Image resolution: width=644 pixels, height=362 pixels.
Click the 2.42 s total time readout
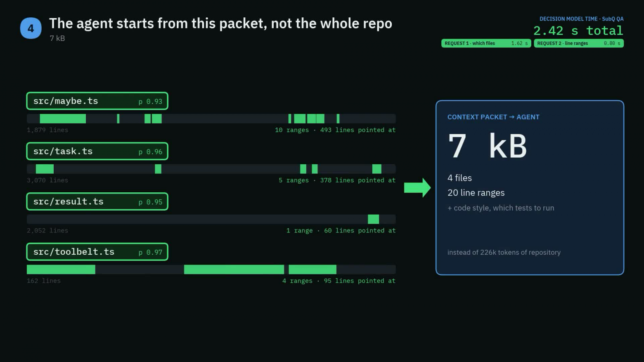[x=578, y=31]
